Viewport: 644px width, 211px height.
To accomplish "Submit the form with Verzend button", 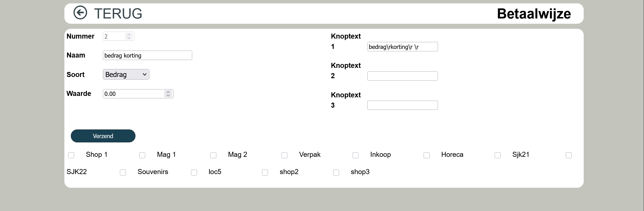I will (103, 136).
